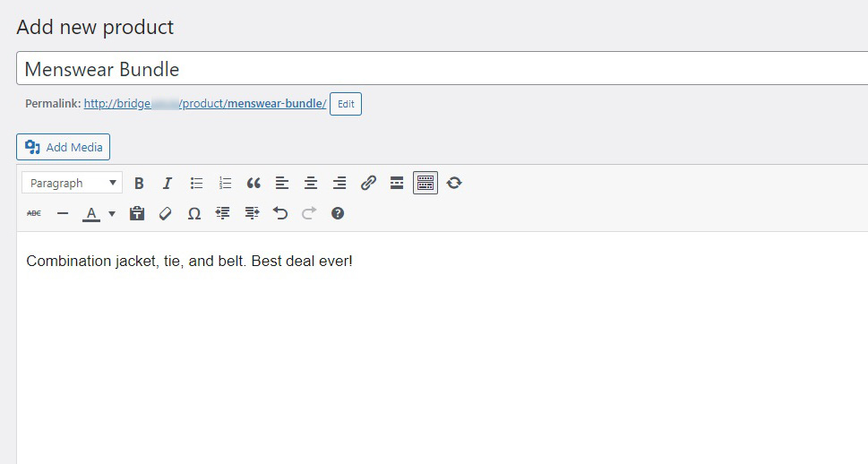This screenshot has height=464, width=868.
Task: Toggle paste as text mode
Action: click(x=137, y=213)
